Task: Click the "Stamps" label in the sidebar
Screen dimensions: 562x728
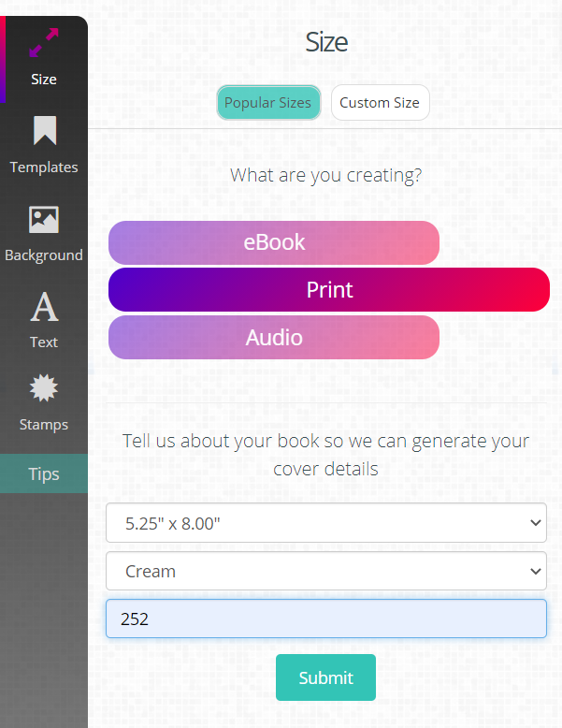Action: [x=44, y=425]
